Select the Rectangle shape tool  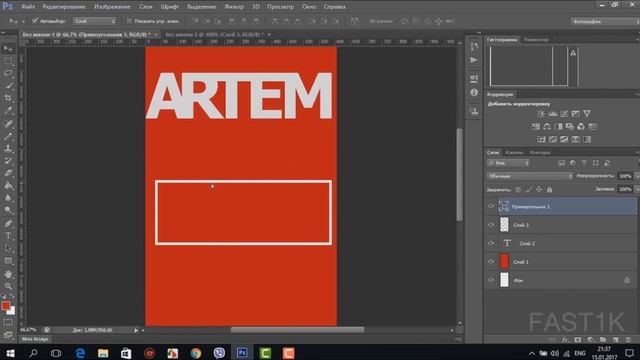[8, 260]
